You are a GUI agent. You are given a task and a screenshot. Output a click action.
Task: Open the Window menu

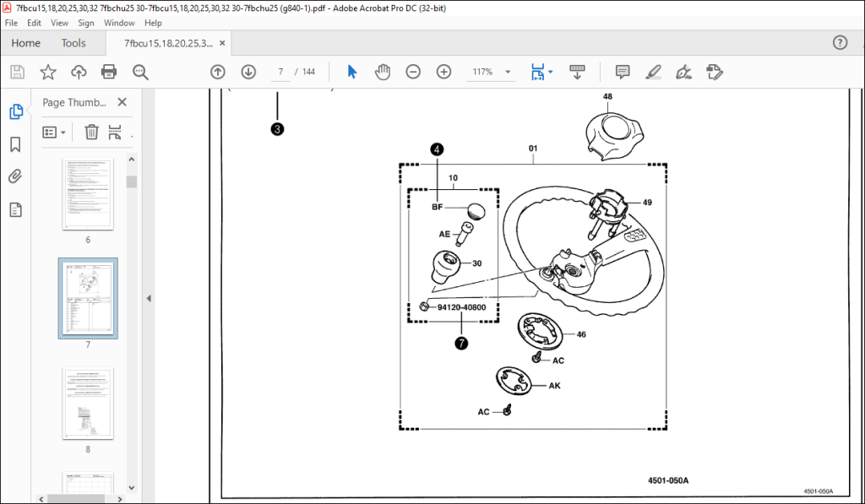tap(119, 23)
